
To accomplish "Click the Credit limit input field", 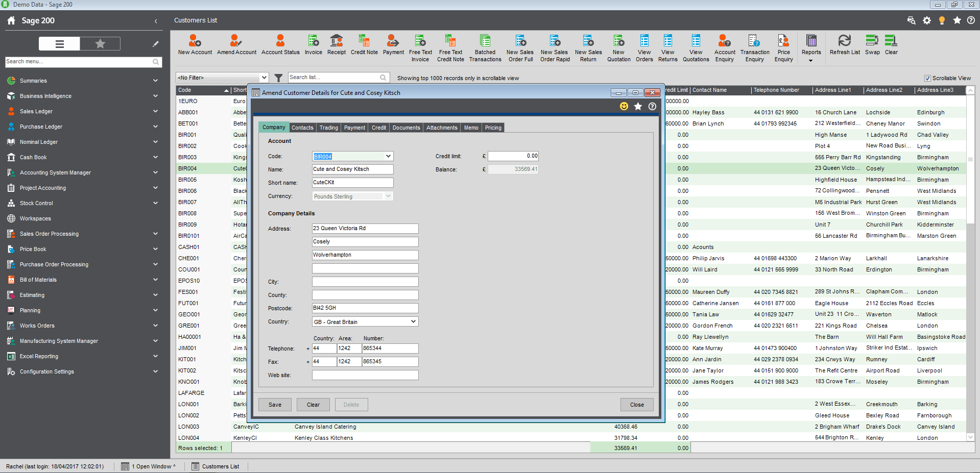I will point(513,156).
